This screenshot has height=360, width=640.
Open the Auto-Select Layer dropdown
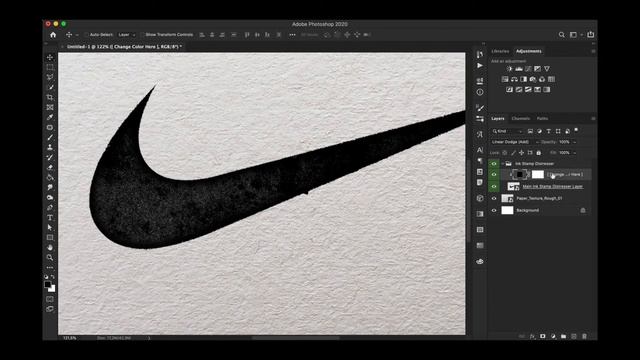(127, 35)
